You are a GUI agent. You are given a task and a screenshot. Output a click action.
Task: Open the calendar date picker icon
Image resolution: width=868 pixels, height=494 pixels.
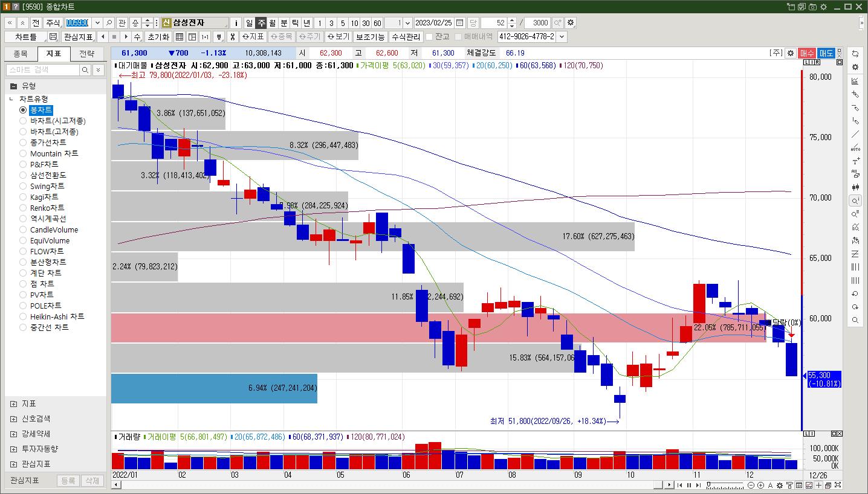(x=460, y=23)
